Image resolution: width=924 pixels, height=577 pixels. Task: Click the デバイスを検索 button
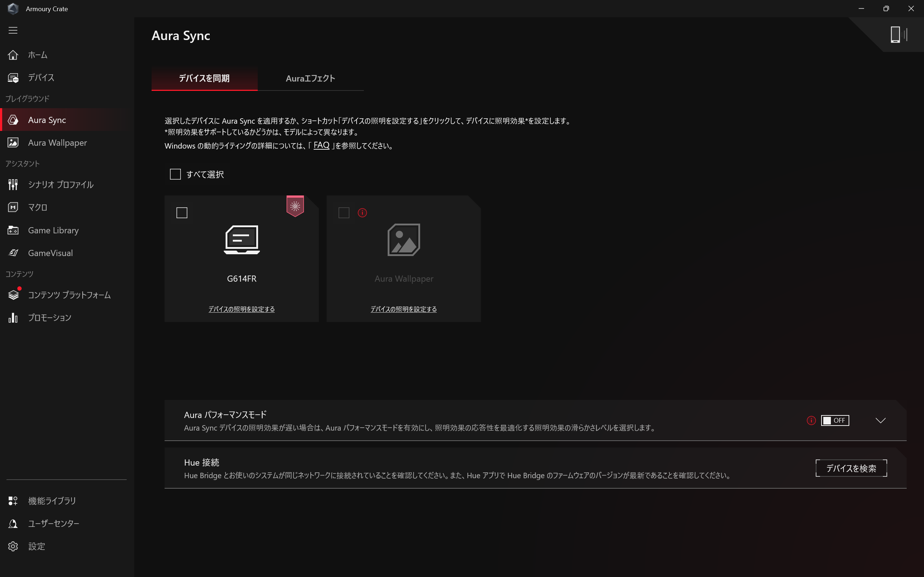(851, 468)
